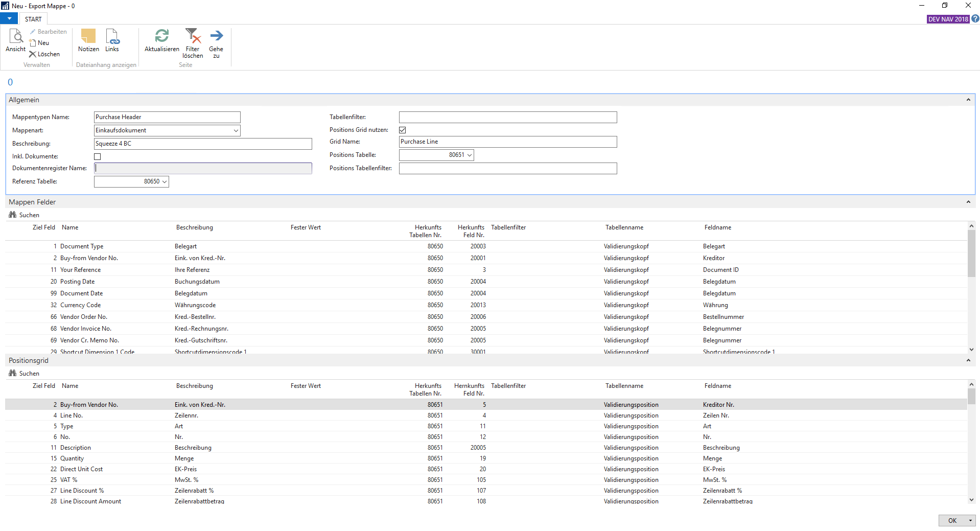This screenshot has width=980, height=531.
Task: Open the Notizen notes icon
Action: click(x=88, y=40)
